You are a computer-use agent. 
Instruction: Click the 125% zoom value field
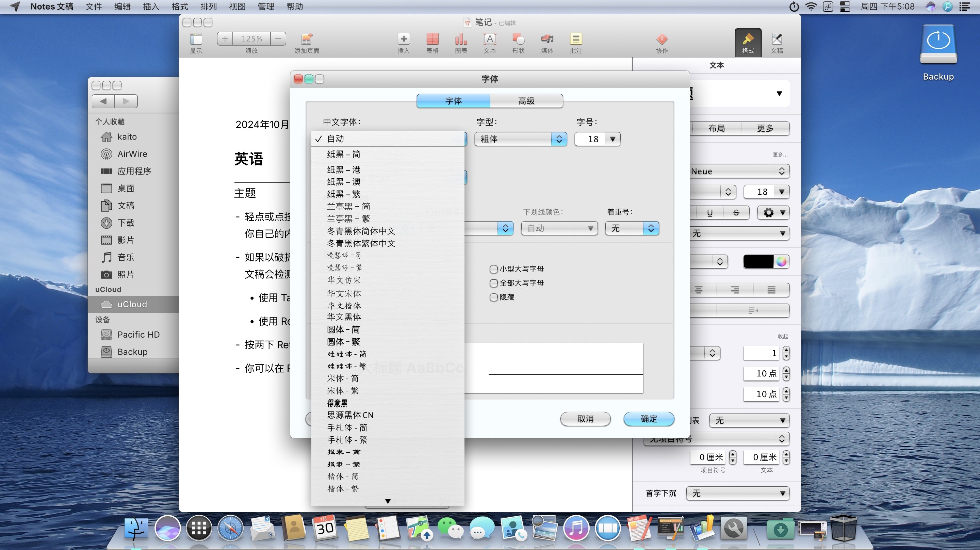(251, 38)
